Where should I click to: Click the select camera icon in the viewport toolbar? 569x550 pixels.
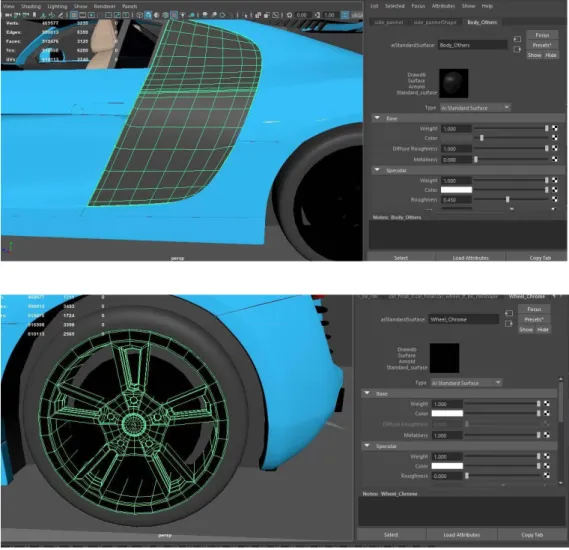pyautogui.click(x=9, y=15)
